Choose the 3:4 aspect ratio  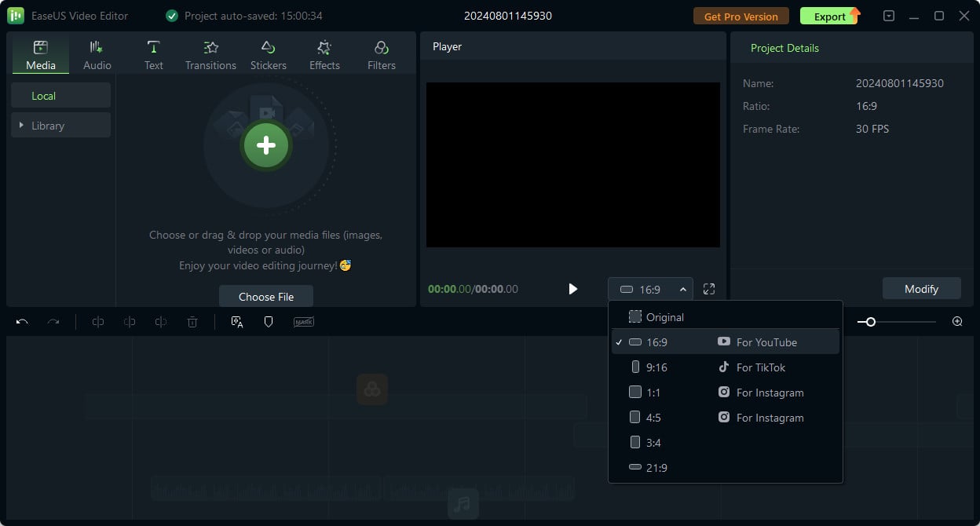pos(725,443)
